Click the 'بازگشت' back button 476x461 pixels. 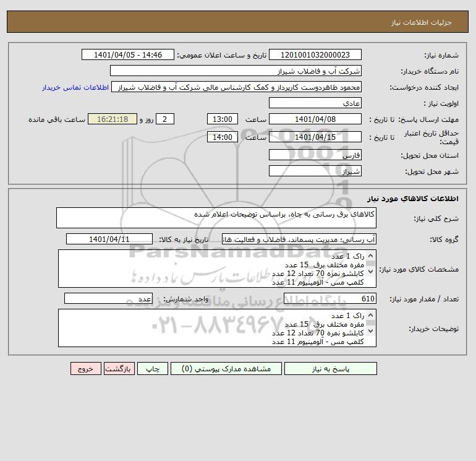119,369
